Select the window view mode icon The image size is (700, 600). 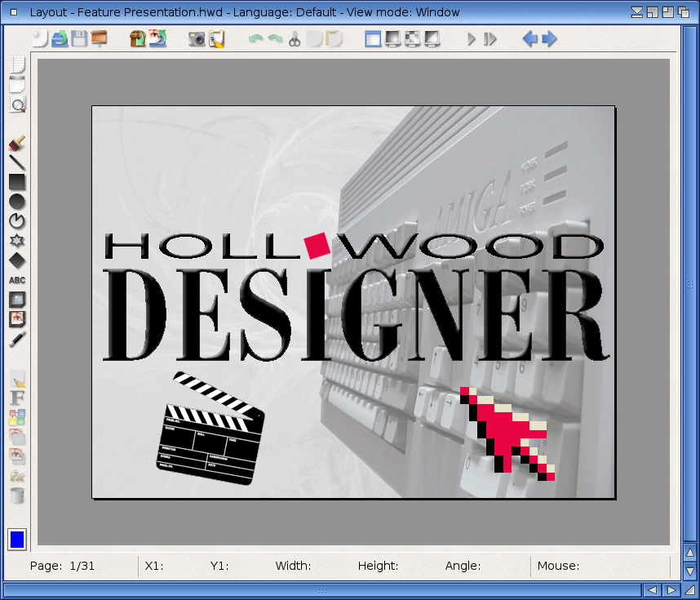pos(373,38)
